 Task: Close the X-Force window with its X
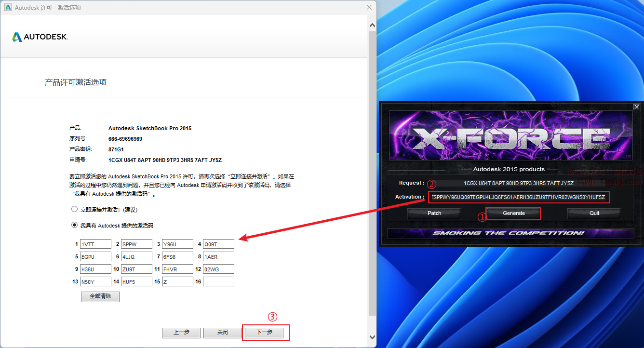(x=636, y=107)
